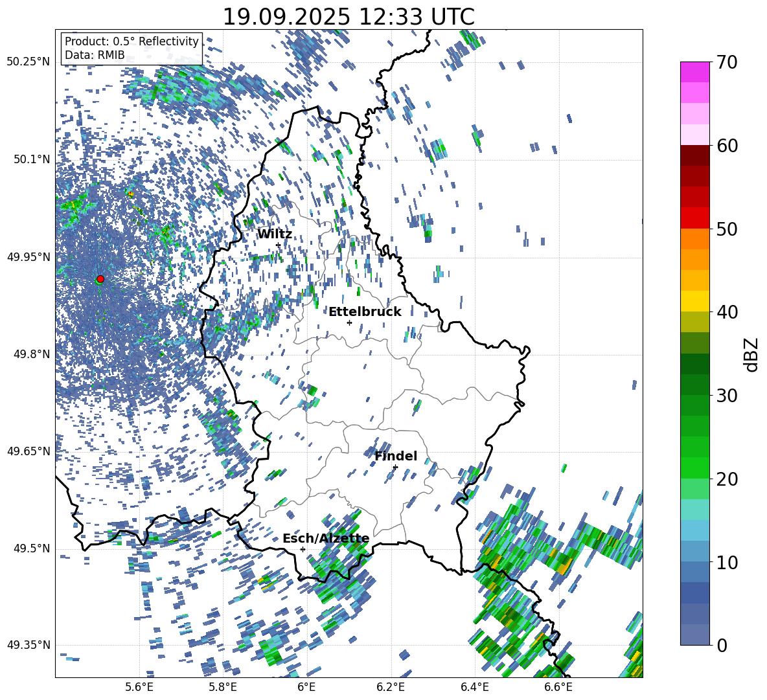Click the 60 label on colorbar

[x=727, y=146]
